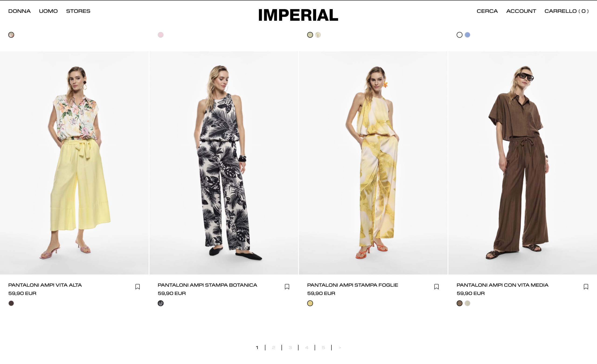Screen dimensions: 597x364
Task: Jump to page 5 of results
Action: point(323,348)
